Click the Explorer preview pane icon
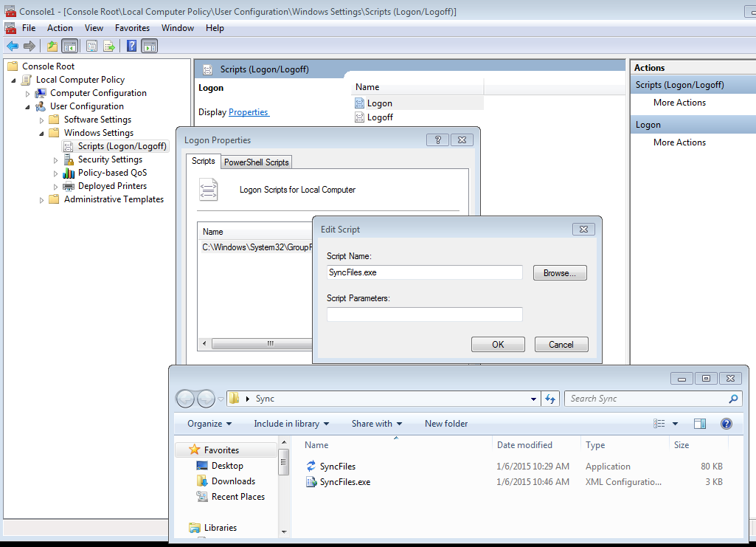 (700, 424)
